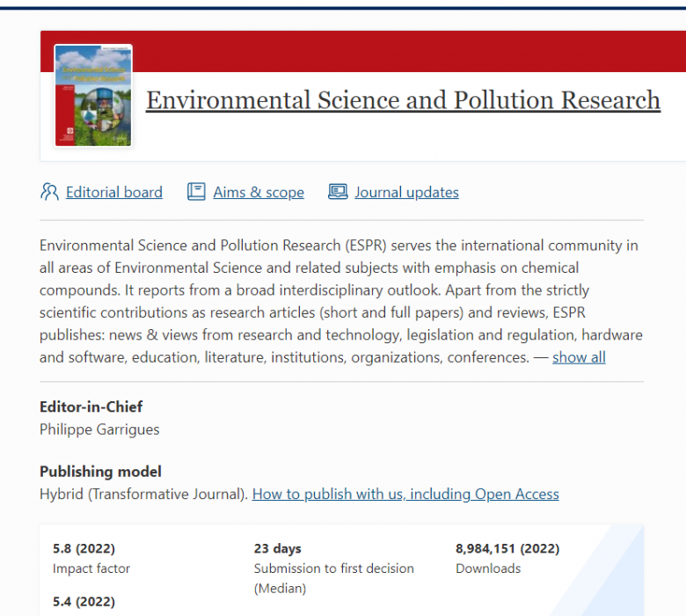
Task: Select the Editor-in-Chief heading
Action: click(x=91, y=407)
